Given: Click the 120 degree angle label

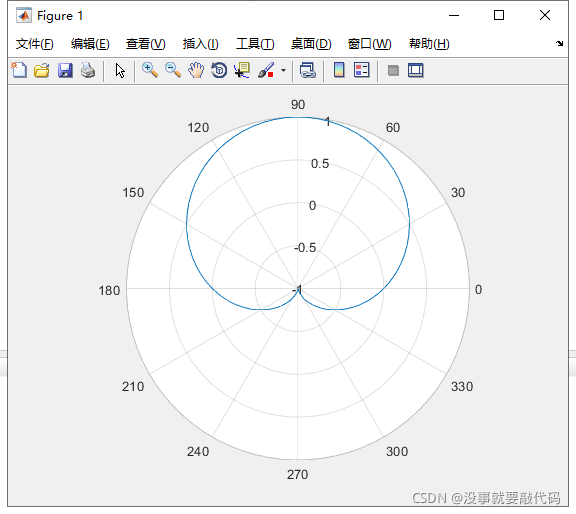Looking at the screenshot, I should point(198,128).
